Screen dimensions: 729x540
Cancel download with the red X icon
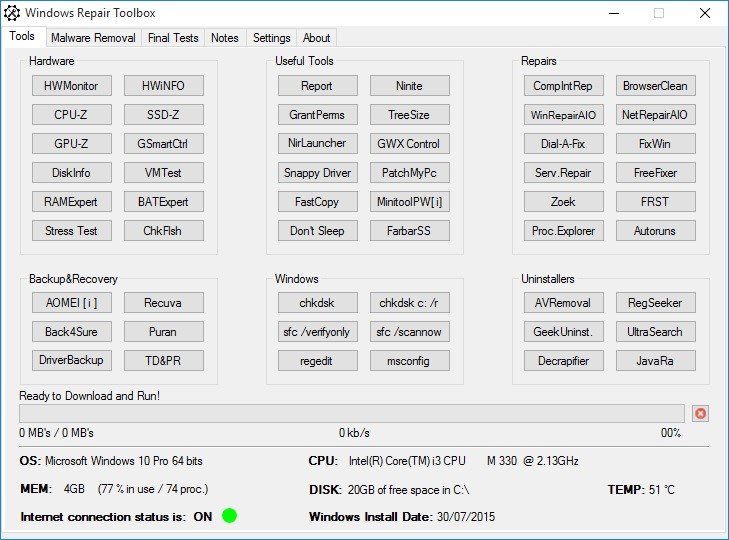[700, 413]
